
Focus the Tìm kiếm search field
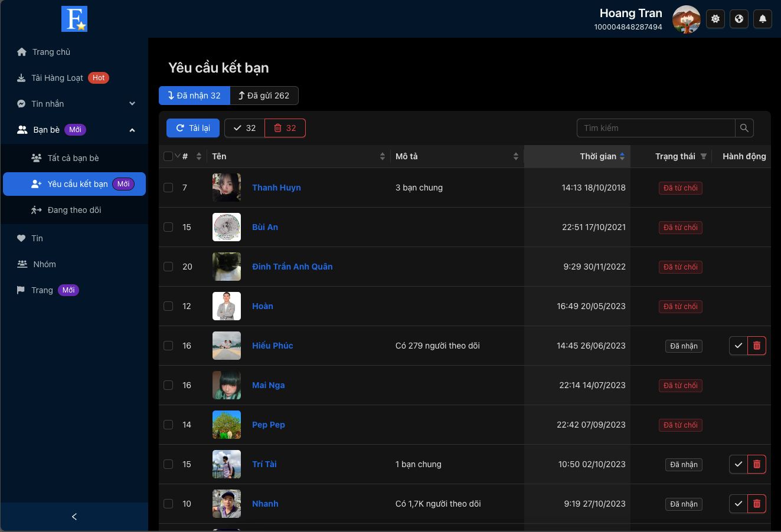point(656,128)
